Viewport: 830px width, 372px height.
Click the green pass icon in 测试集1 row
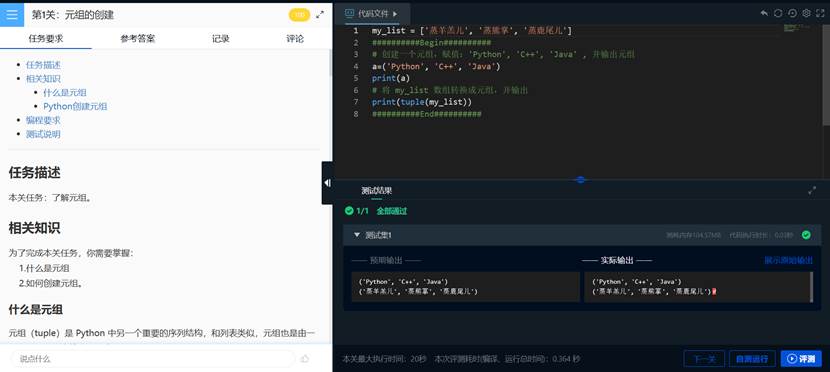806,234
